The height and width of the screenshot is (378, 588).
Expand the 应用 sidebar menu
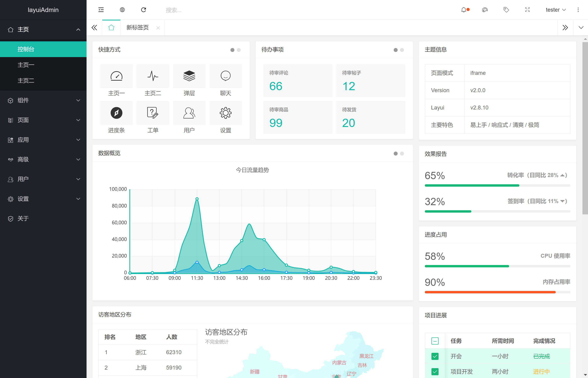click(43, 140)
